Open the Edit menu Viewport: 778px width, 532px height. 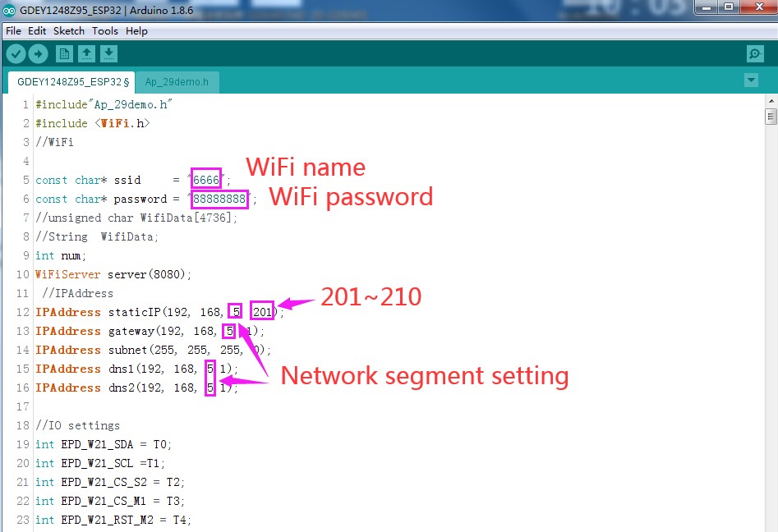[x=37, y=30]
